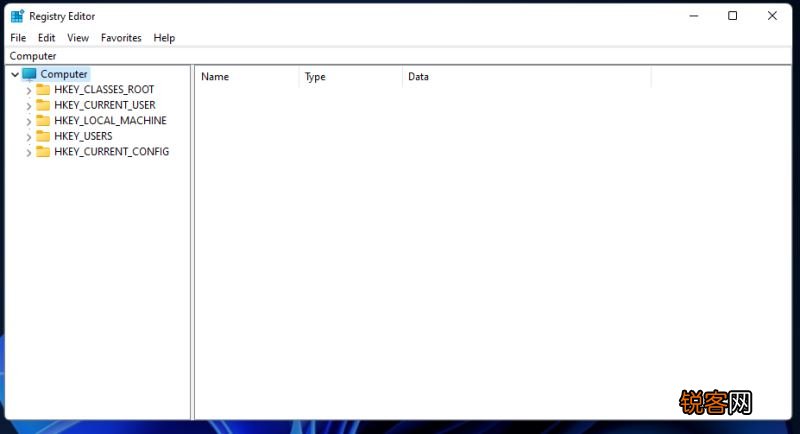Screen dimensions: 800x434
Task: Select the Computer label in tree
Action: tap(64, 74)
